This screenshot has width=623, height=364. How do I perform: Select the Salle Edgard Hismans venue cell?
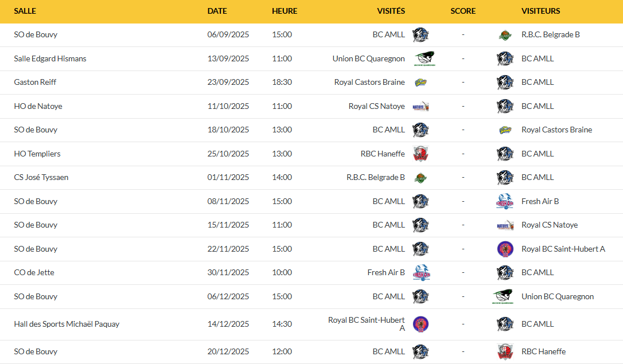click(x=50, y=58)
